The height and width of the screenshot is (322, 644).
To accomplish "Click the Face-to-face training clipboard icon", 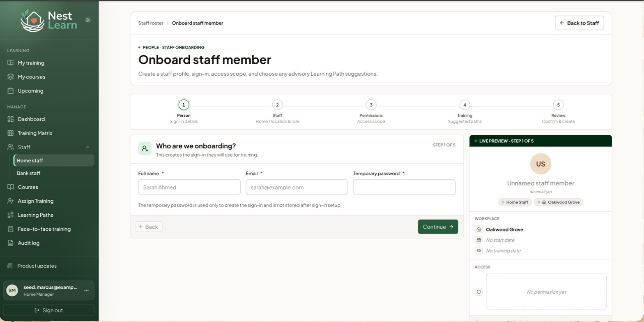I will pyautogui.click(x=11, y=229).
